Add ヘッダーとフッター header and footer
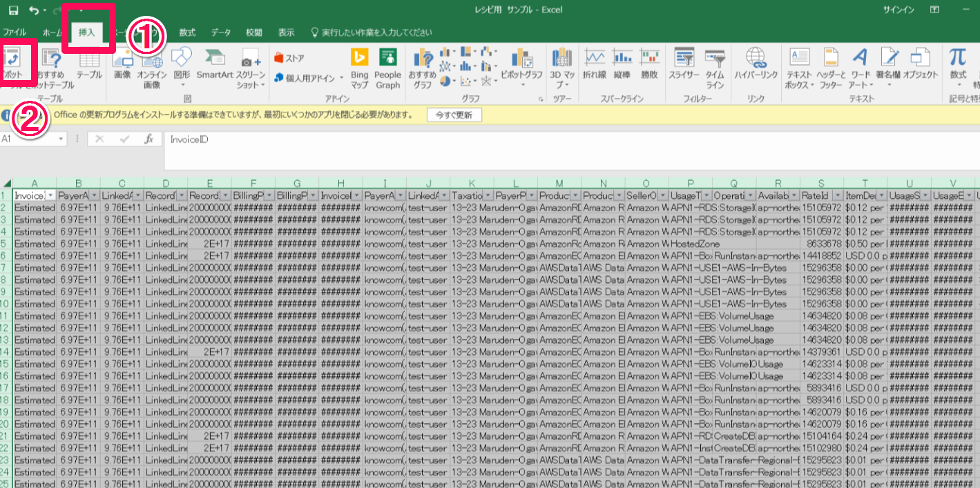 click(830, 68)
